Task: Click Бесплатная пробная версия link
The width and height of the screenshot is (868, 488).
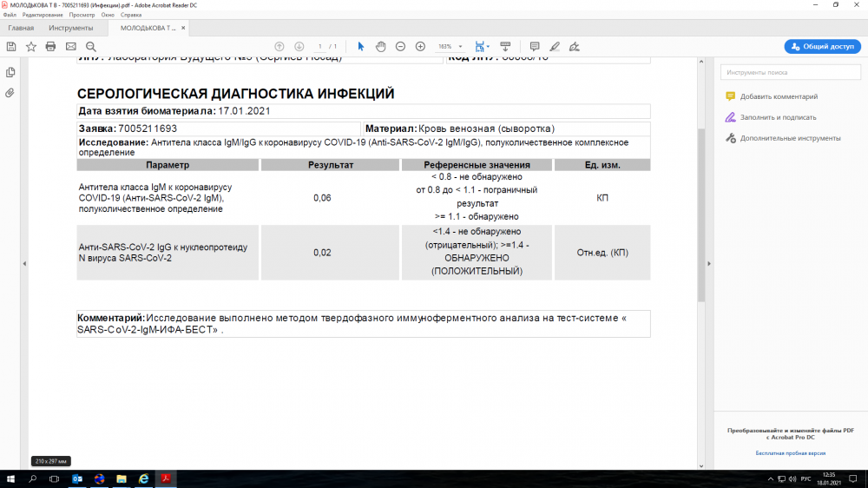Action: click(x=790, y=453)
